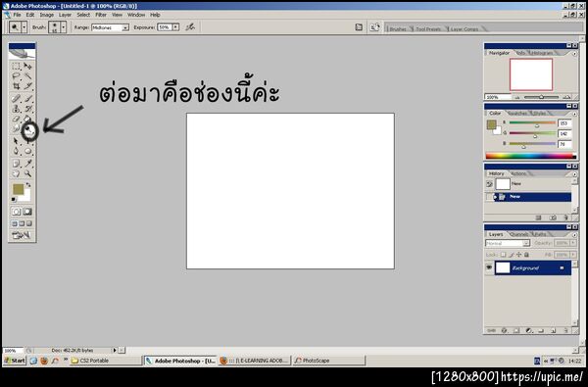Image resolution: width=588 pixels, height=387 pixels.
Task: Toggle lock all padlock in Layers
Action: tap(526, 255)
